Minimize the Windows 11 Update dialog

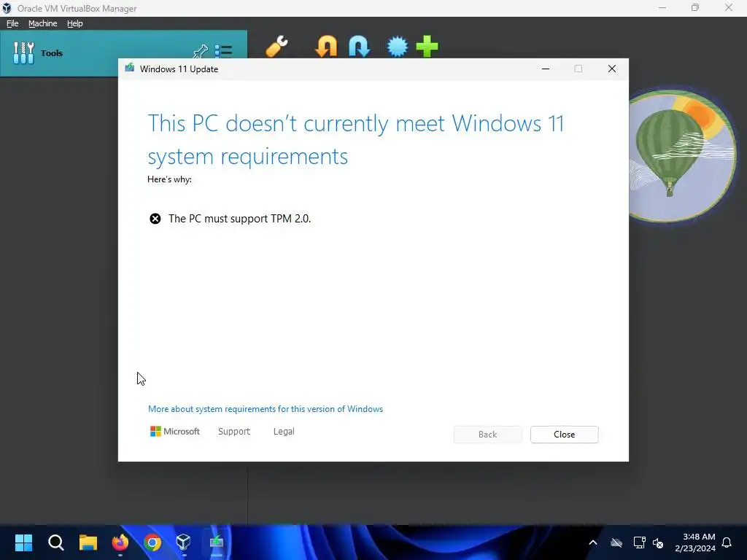point(546,69)
